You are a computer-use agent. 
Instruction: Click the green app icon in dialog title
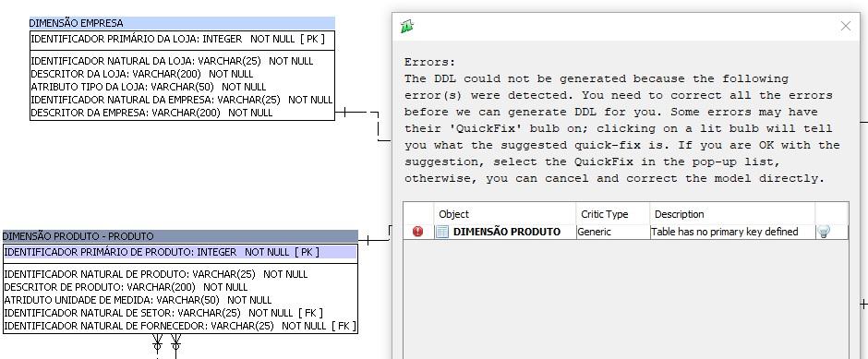pos(407,26)
